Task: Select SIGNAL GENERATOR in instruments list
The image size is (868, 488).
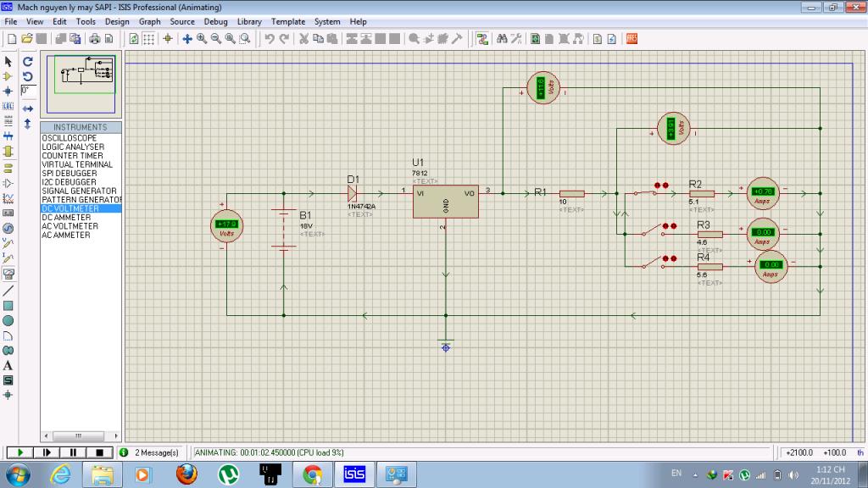Action: coord(79,191)
